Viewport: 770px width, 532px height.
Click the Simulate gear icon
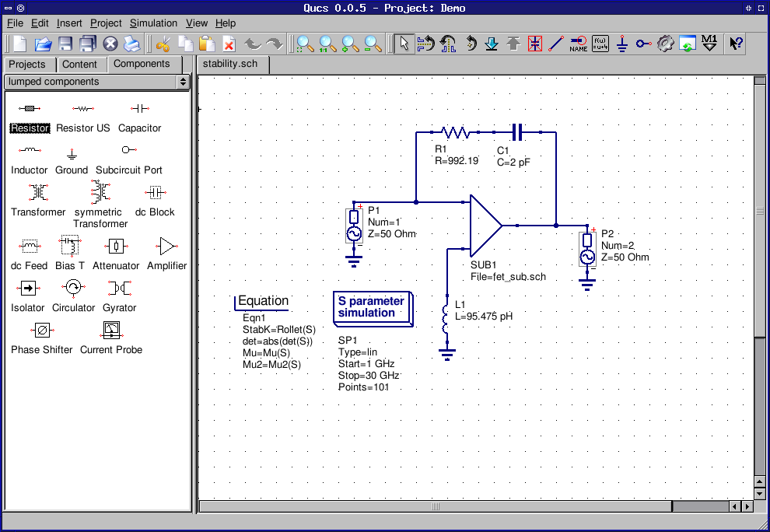tap(664, 44)
